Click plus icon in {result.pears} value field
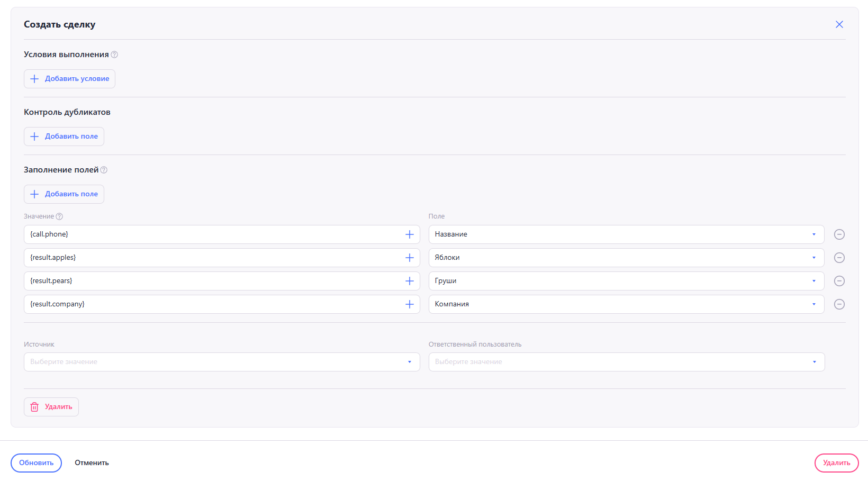The image size is (868, 481). coord(409,281)
